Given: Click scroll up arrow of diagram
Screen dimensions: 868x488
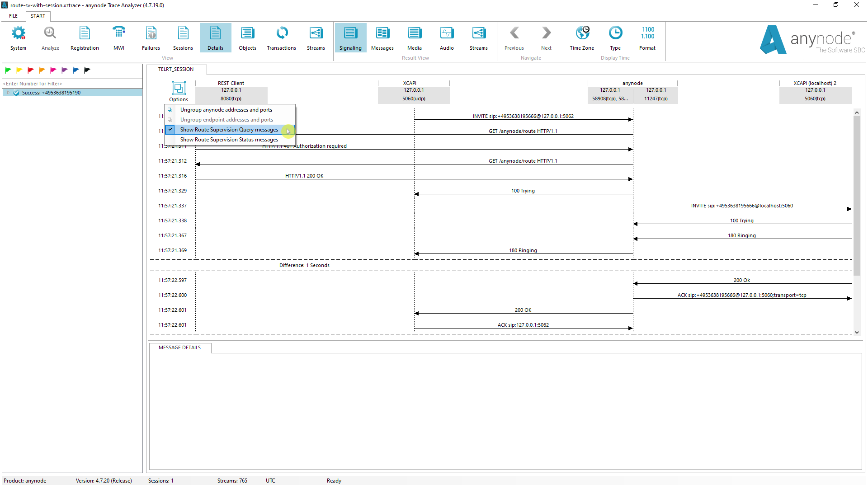Looking at the screenshot, I should point(857,112).
